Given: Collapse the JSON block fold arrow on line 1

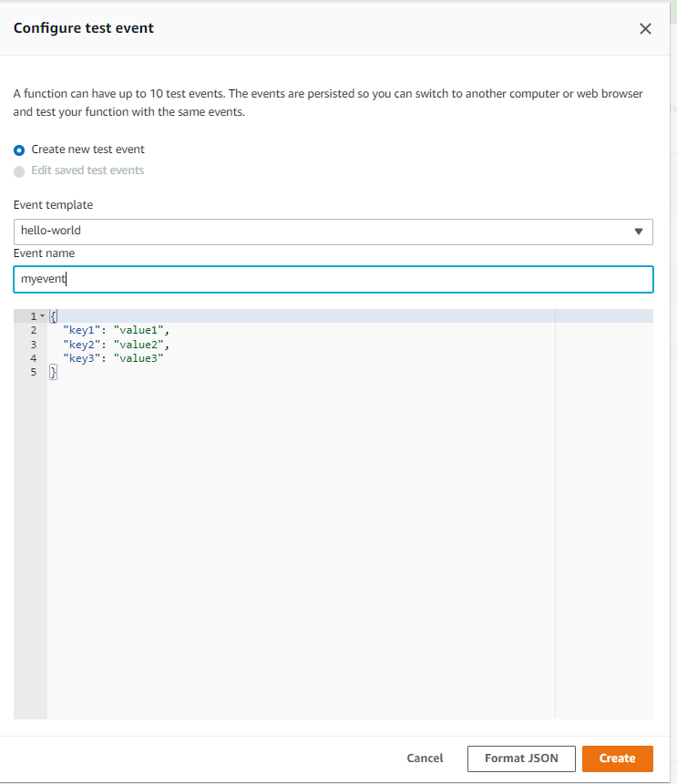Looking at the screenshot, I should (x=42, y=315).
